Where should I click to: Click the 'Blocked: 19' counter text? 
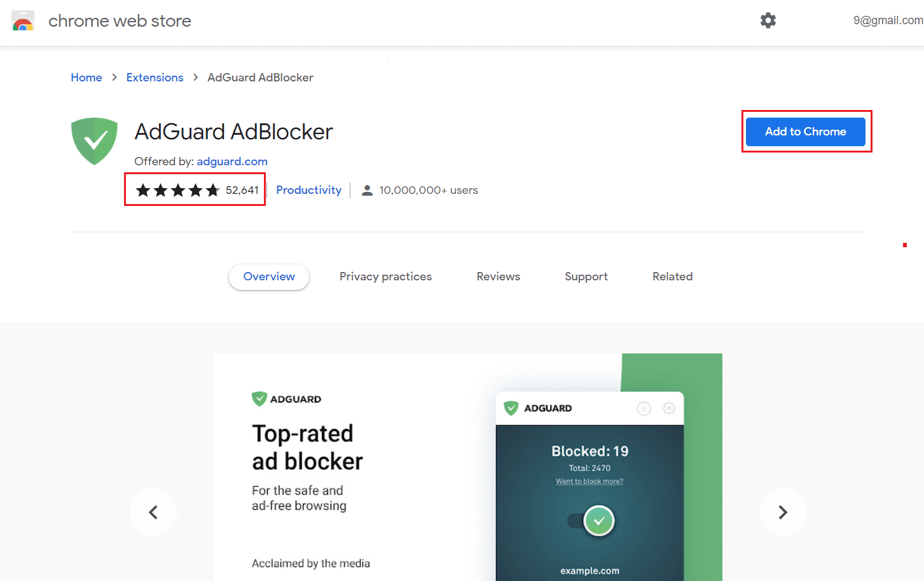click(x=590, y=451)
